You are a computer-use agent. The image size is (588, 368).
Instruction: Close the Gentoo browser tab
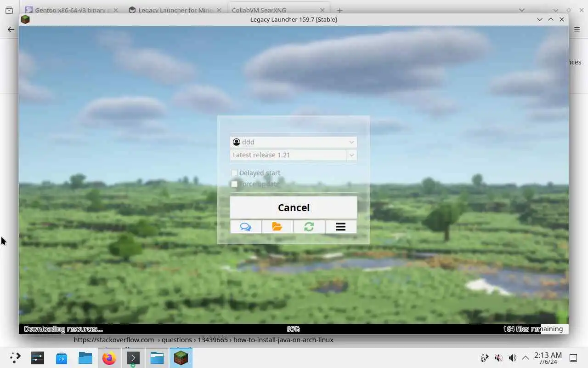[x=115, y=10]
